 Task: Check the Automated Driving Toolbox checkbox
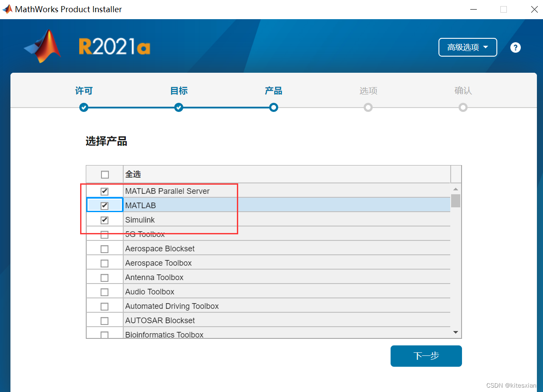[x=105, y=307]
